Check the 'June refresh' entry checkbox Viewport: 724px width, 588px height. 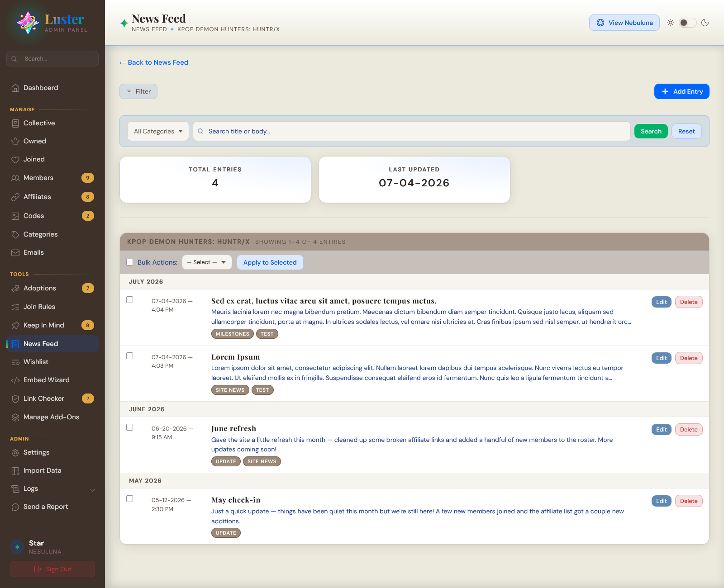[130, 427]
